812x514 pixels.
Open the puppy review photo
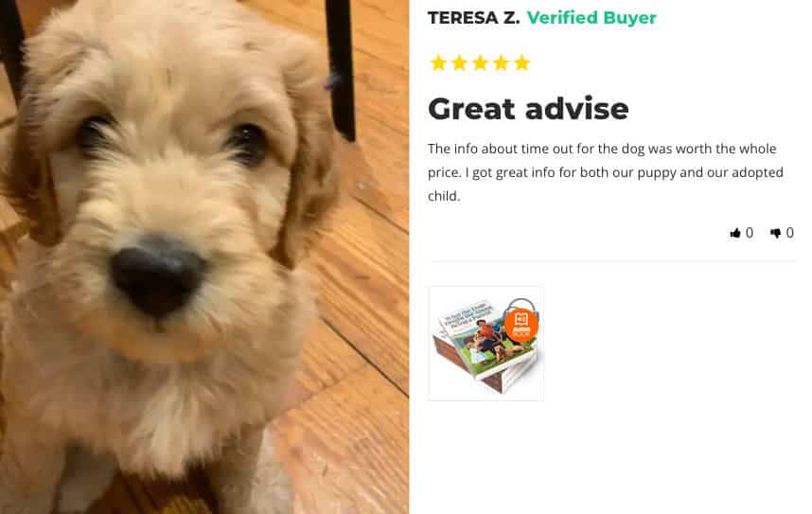pos(204,257)
